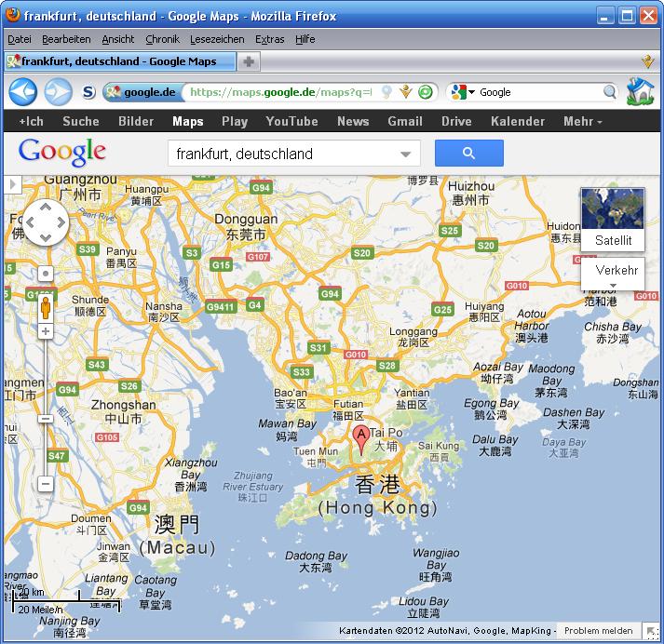Open the Bearbeiten menu
Viewport: 664px width, 644px height.
coord(66,39)
